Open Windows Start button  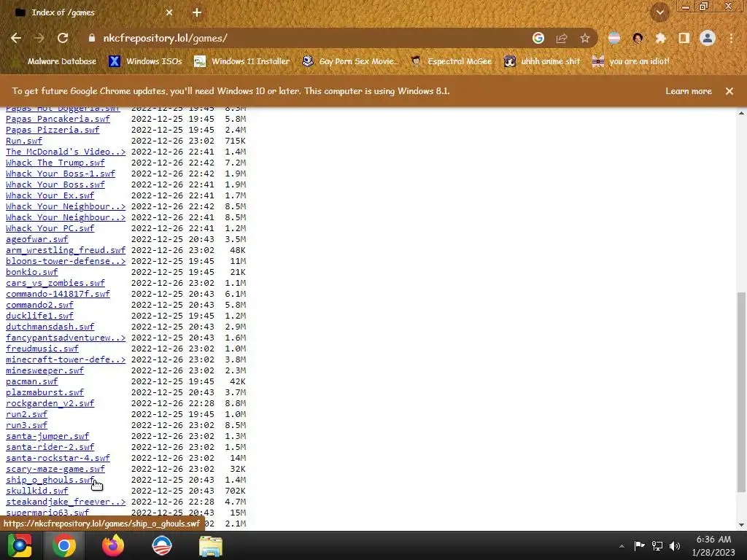[x=20, y=545]
